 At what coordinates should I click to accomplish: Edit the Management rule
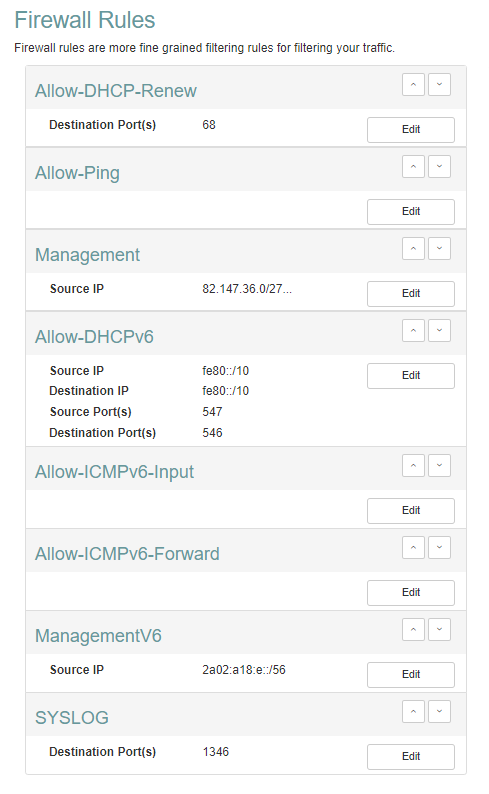(x=411, y=294)
